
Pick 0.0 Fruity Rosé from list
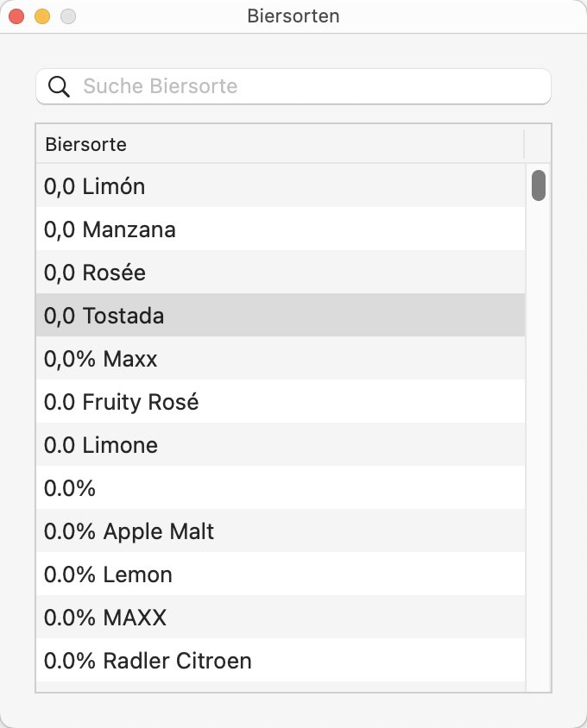281,402
